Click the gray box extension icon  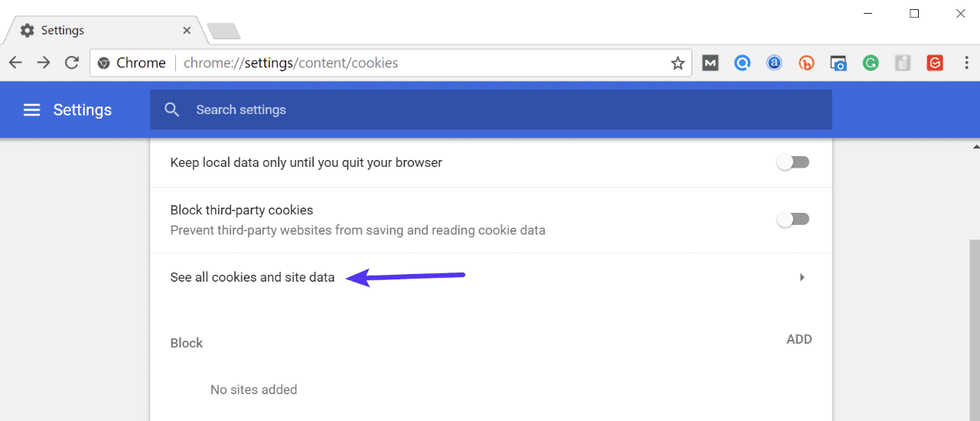[x=903, y=64]
